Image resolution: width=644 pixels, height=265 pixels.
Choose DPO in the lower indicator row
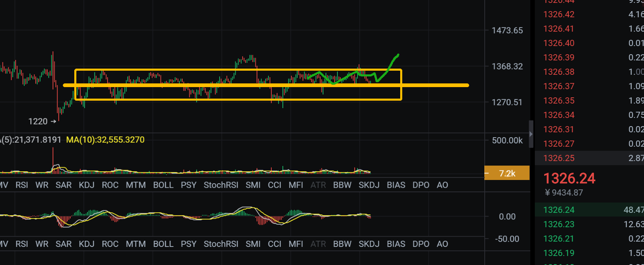pos(421,244)
